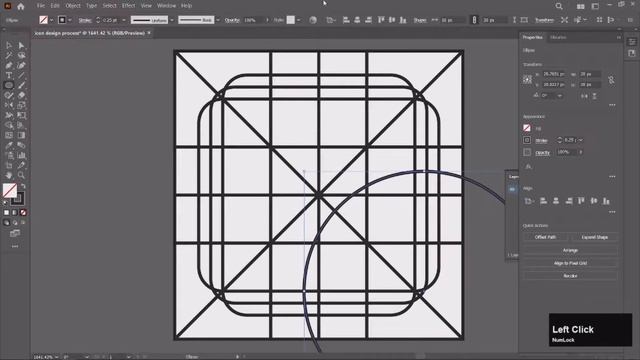Open stroke weight dropdown in Properties Appearance
Image resolution: width=640 pixels, height=360 pixels.
(x=580, y=140)
